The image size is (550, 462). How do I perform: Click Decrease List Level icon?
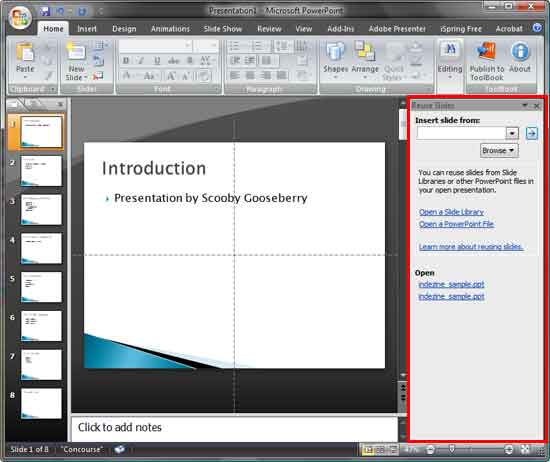(235, 61)
